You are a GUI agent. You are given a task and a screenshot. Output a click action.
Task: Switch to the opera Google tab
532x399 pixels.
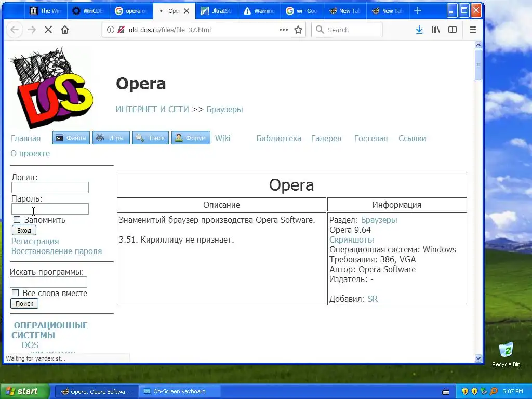(131, 11)
